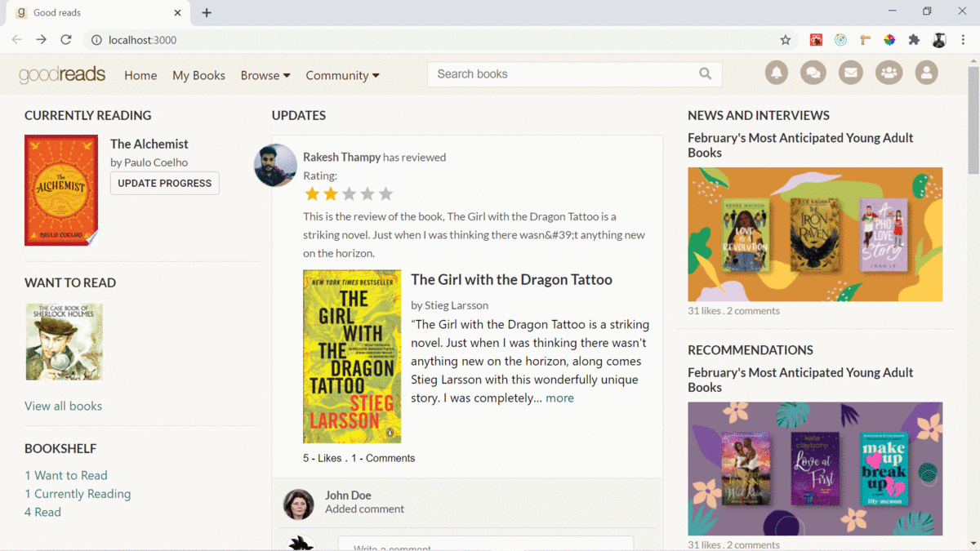Click Rakesh Thampy's avatar photo
This screenshot has height=551, width=980.
pos(275,166)
